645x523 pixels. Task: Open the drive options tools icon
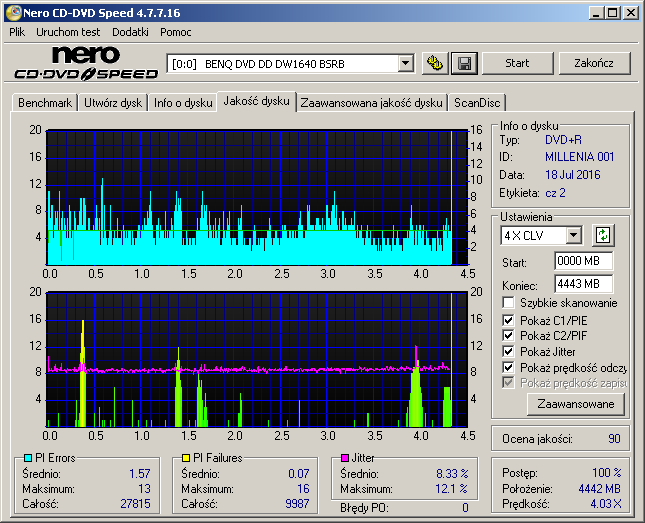435,63
